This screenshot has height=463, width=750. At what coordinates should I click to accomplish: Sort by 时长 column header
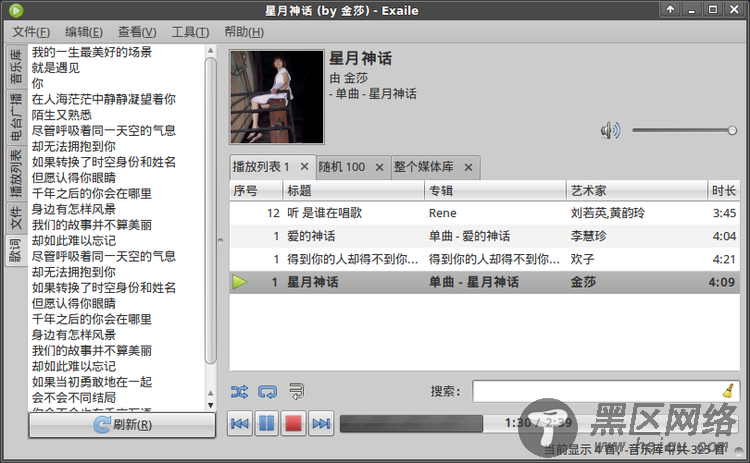(x=724, y=190)
